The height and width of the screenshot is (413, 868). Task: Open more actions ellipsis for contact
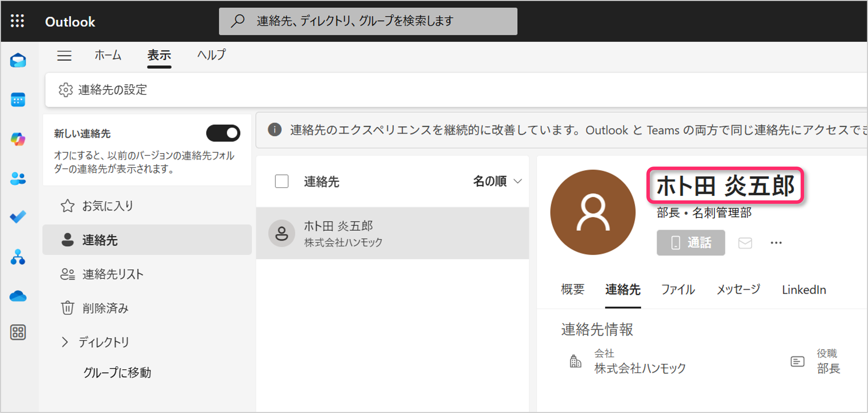[x=776, y=243]
